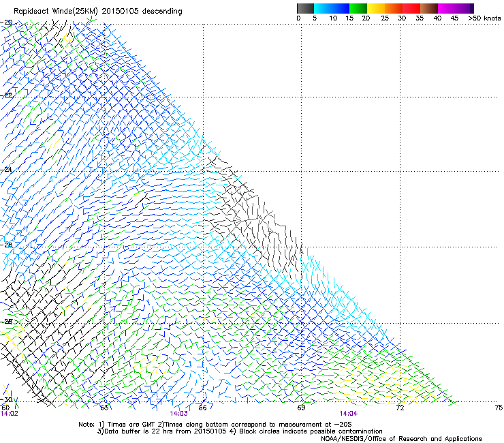Click the latitude axis label '-22'

[6, 95]
